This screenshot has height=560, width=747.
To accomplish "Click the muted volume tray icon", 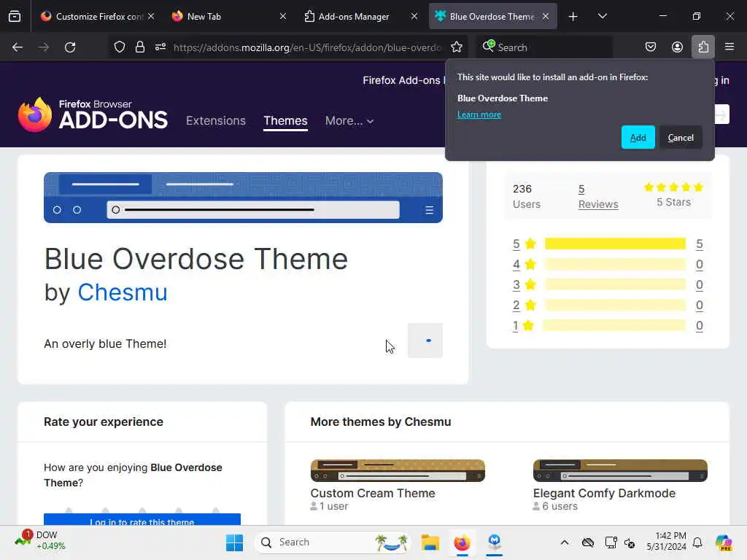I will pos(630,542).
